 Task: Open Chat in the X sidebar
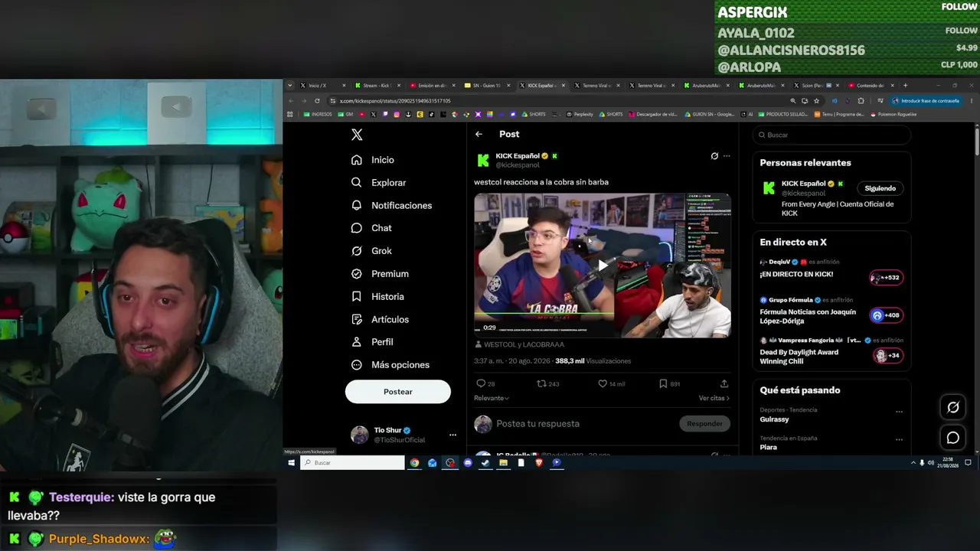(371, 228)
